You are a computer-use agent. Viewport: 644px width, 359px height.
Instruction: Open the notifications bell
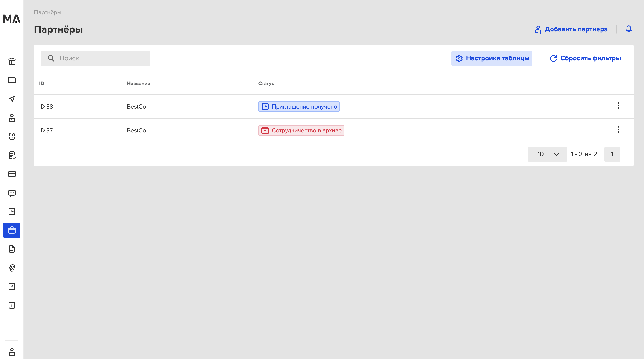click(628, 29)
